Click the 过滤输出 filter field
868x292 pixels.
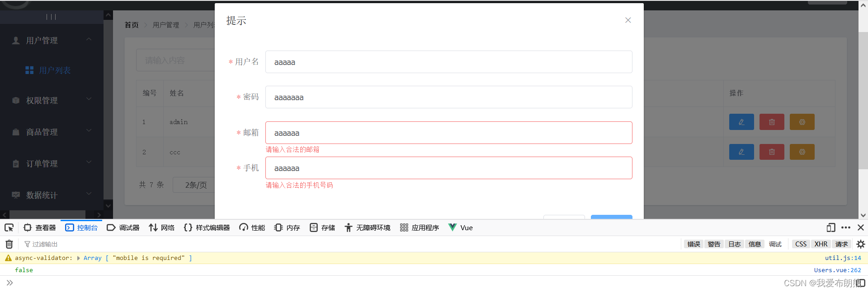point(350,244)
